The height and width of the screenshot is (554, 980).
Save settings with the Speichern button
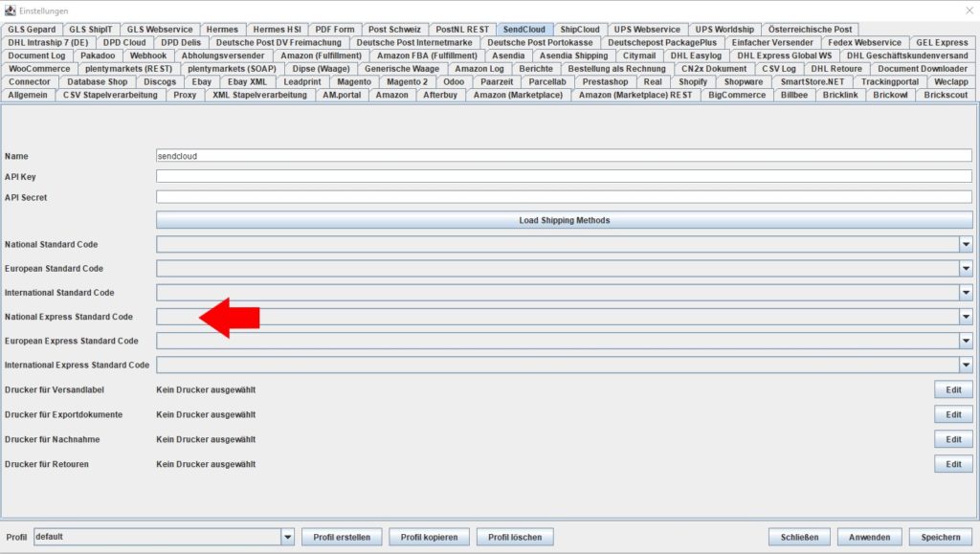941,537
